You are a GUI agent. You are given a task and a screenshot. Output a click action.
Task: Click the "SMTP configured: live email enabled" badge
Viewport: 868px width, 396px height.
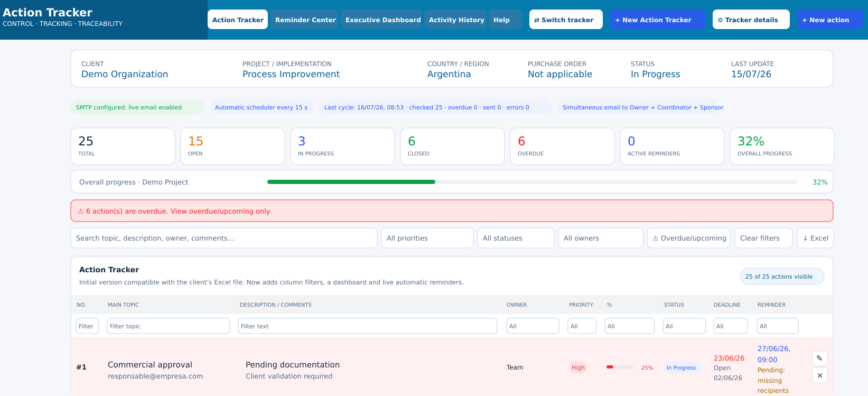(137, 107)
